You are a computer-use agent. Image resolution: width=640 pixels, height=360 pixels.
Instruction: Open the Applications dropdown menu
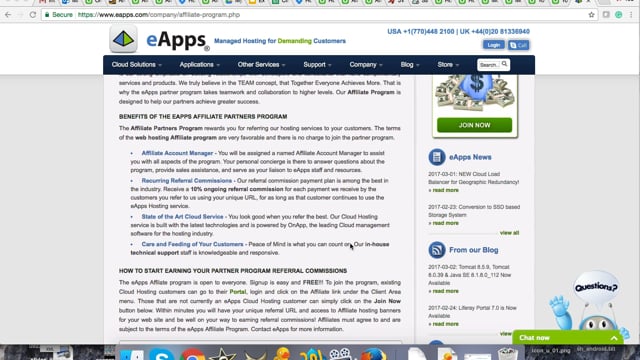200,64
